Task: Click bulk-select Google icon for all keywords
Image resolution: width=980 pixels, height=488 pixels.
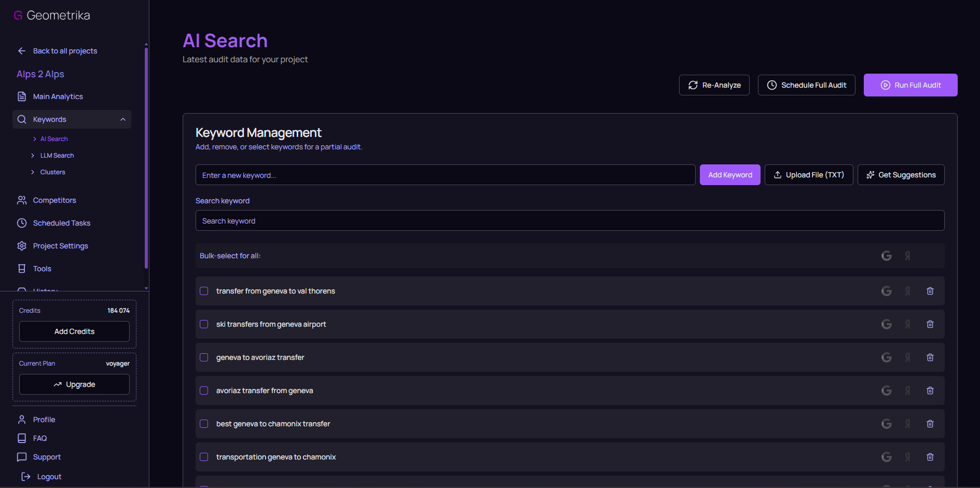Action: 886,256
